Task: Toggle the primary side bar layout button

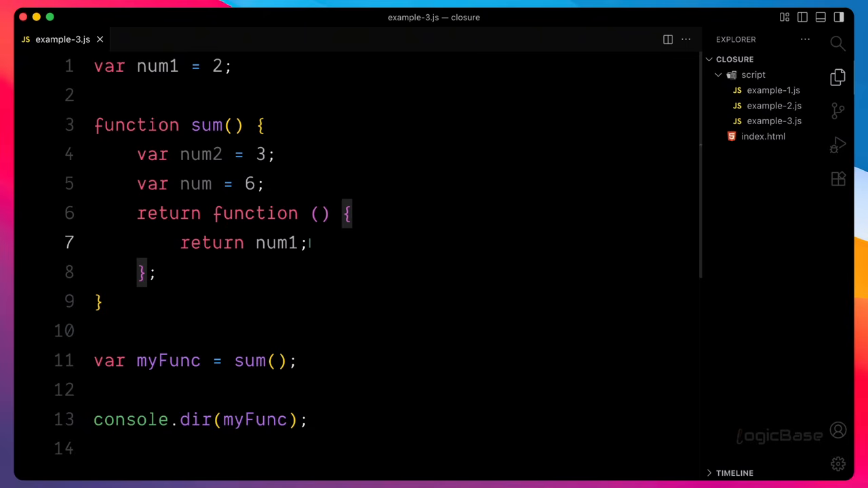Action: (803, 17)
